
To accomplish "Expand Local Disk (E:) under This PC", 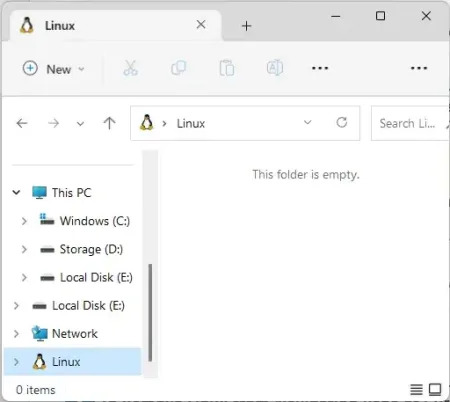I will (x=24, y=277).
